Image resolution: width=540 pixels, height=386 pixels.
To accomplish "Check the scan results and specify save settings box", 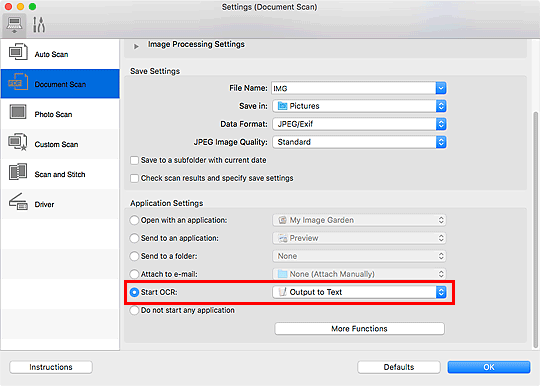I will coord(134,178).
